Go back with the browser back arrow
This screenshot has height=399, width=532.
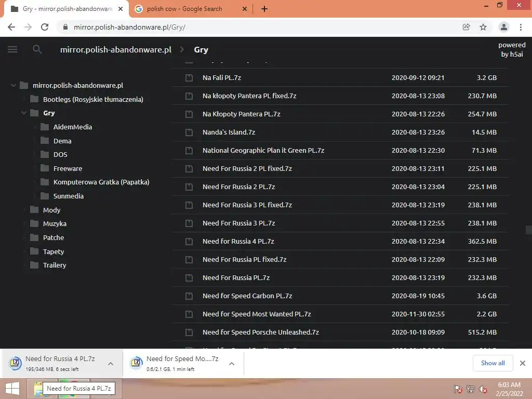click(11, 27)
